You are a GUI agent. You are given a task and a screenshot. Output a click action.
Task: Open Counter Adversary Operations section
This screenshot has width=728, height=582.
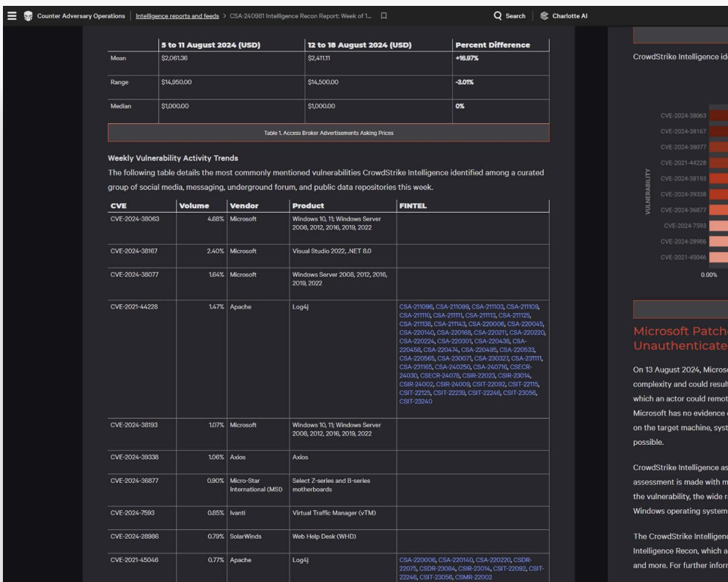[81, 16]
